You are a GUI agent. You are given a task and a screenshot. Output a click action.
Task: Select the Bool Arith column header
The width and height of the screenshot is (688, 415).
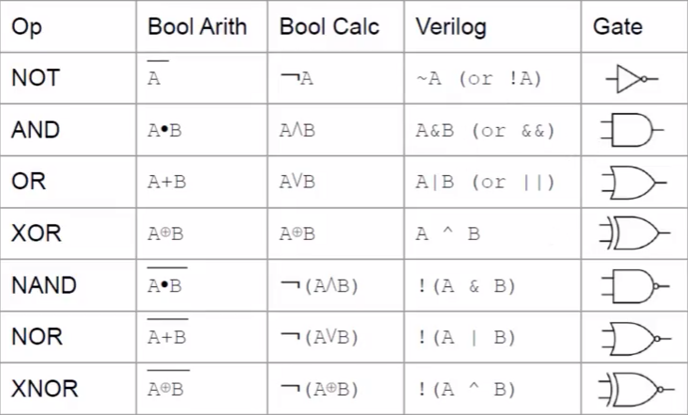196,26
